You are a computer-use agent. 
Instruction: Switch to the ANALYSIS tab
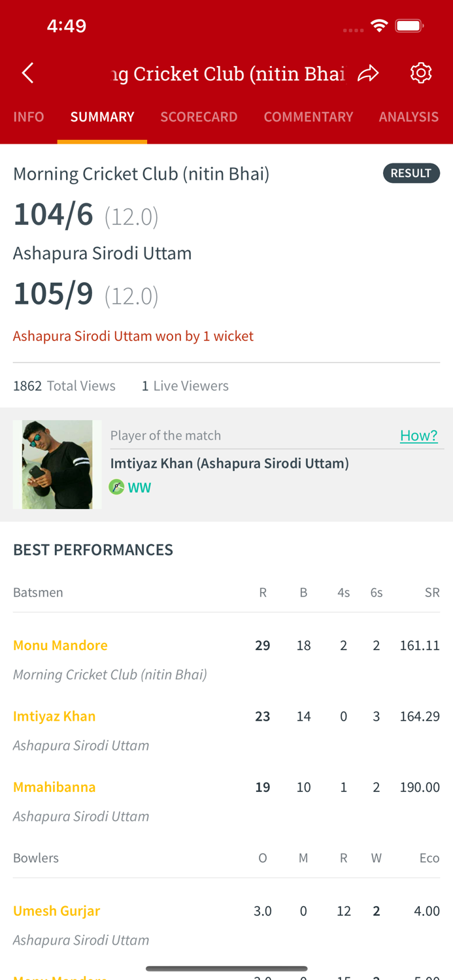click(x=409, y=117)
